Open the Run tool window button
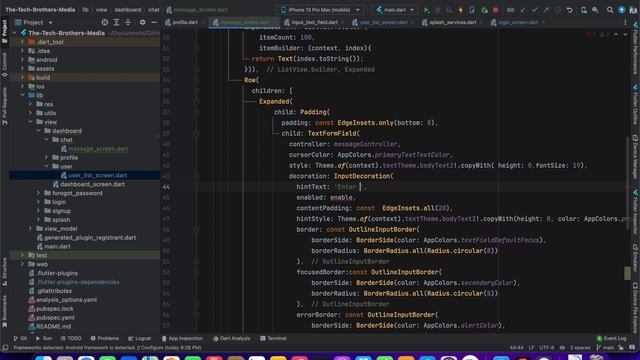The image size is (640, 360). pyautogui.click(x=44, y=338)
